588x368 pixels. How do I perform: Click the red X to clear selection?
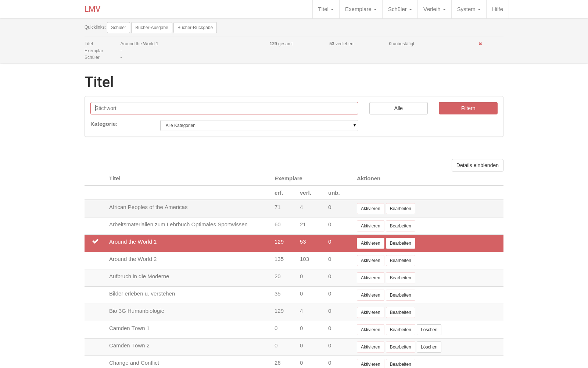(x=480, y=44)
